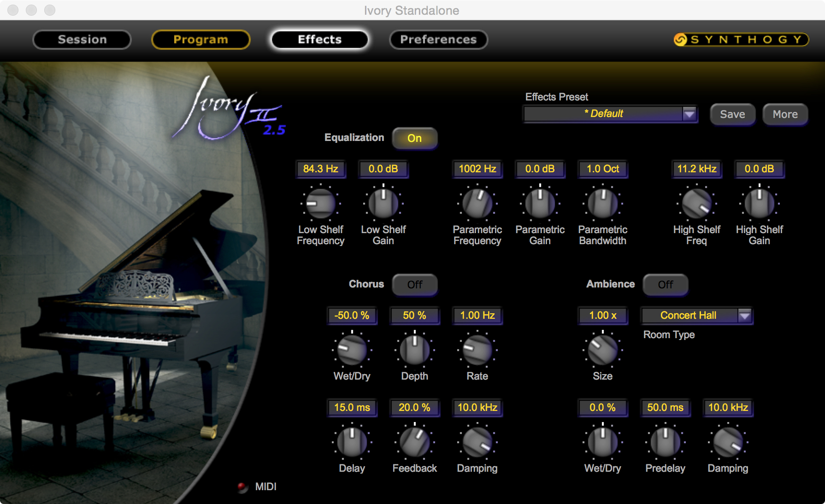Save the current effects preset
Image resolution: width=825 pixels, height=504 pixels.
click(x=732, y=114)
